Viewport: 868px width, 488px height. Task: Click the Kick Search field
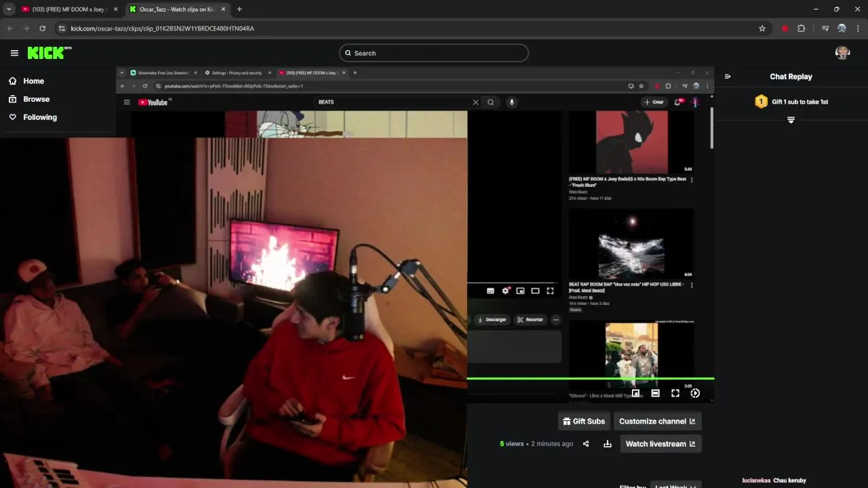[x=434, y=53]
